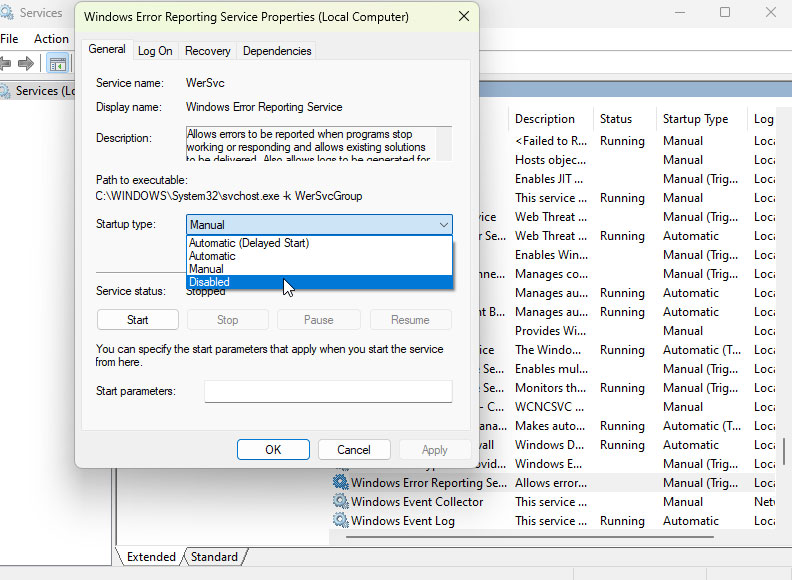
Task: Select the Services (Local) tree node
Action: tap(38, 91)
